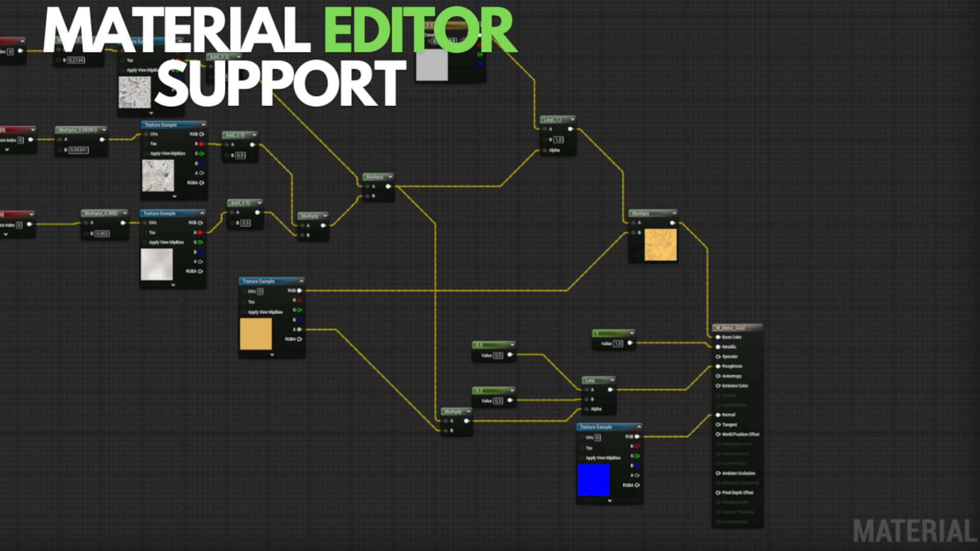Screen dimensions: 980x551
Task: Click the Anisotropy input pin
Action: pyautogui.click(x=718, y=376)
